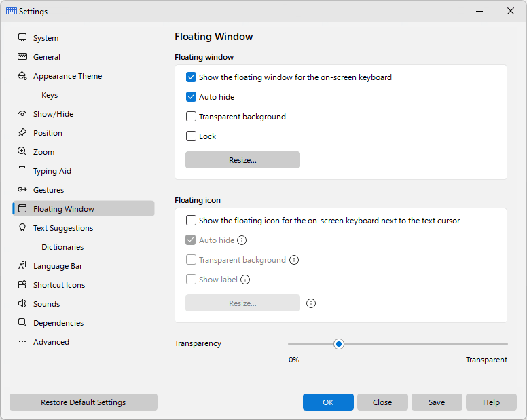Click the Floating Window icon in sidebar

pyautogui.click(x=22, y=208)
